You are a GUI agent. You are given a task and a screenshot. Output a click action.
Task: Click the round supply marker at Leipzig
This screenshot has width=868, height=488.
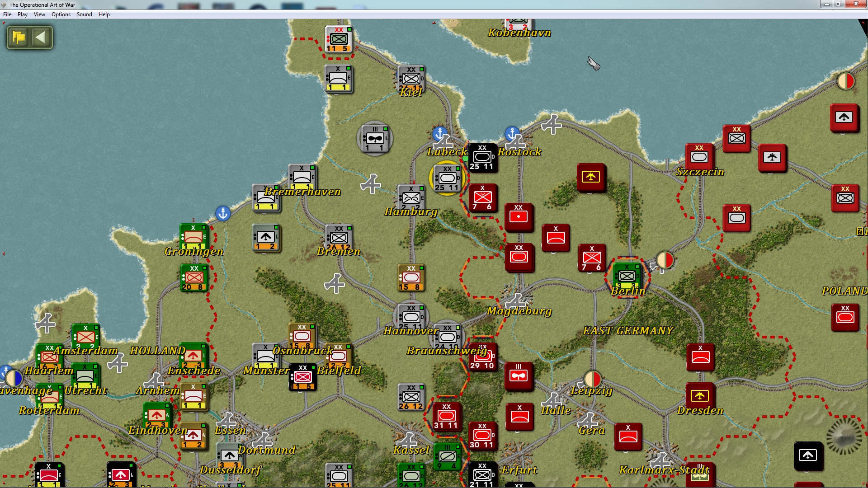(592, 380)
